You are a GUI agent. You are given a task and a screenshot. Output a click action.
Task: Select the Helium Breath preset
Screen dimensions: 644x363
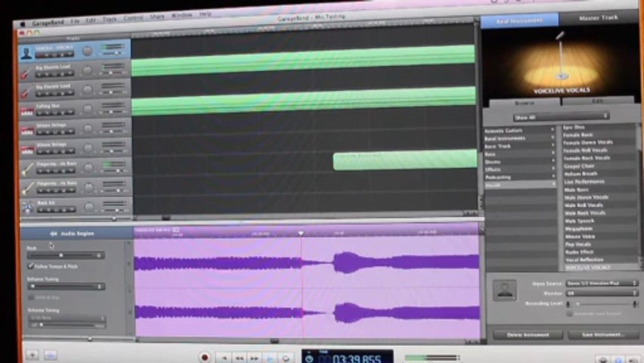click(x=581, y=174)
